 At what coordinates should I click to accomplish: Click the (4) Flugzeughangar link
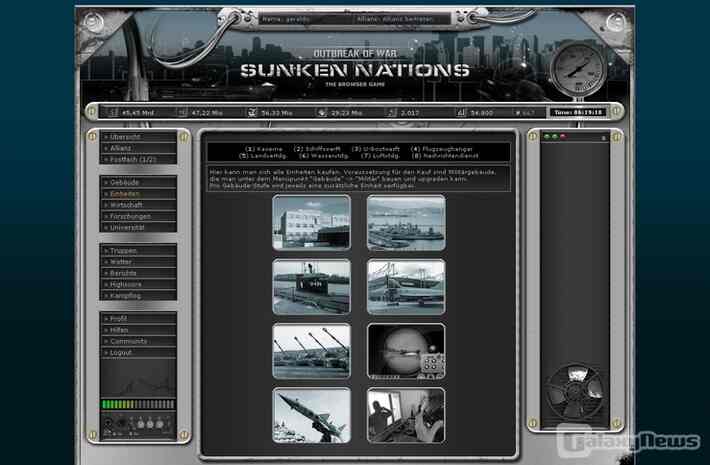441,149
